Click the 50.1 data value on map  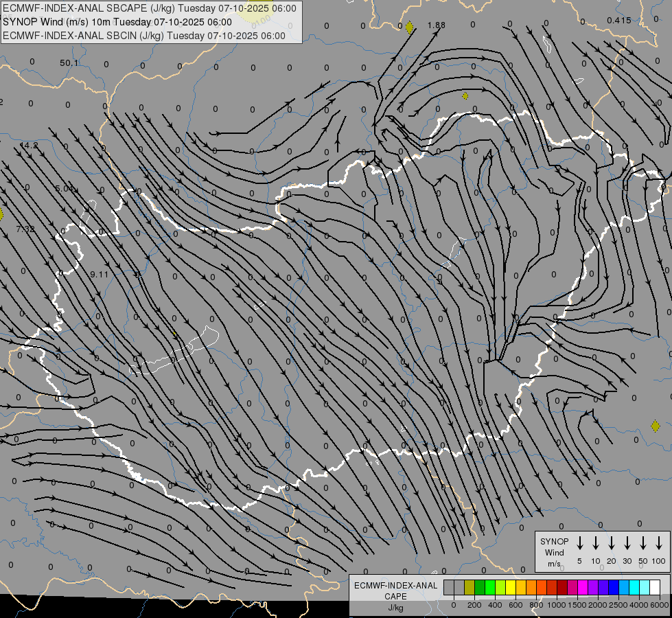pyautogui.click(x=69, y=63)
